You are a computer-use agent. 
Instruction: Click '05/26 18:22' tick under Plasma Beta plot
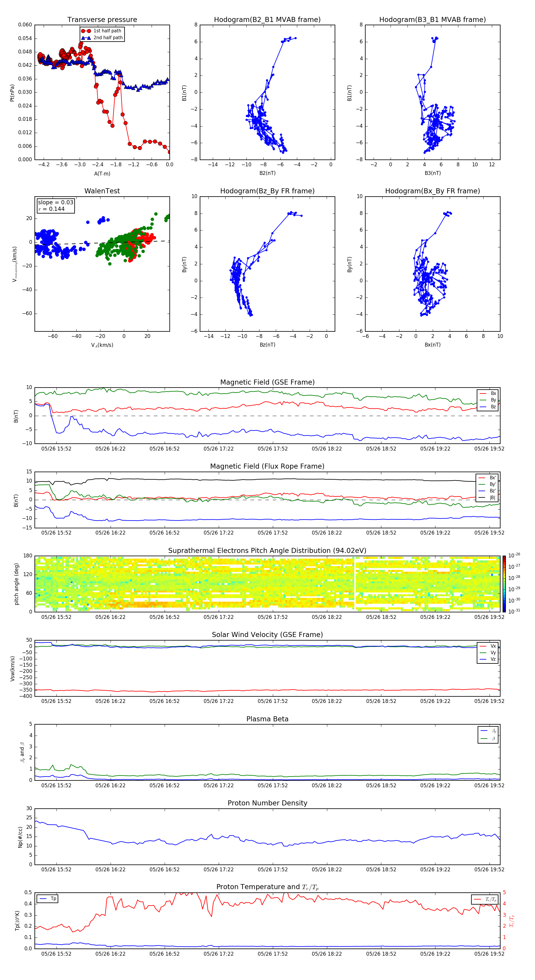pyautogui.click(x=327, y=785)
